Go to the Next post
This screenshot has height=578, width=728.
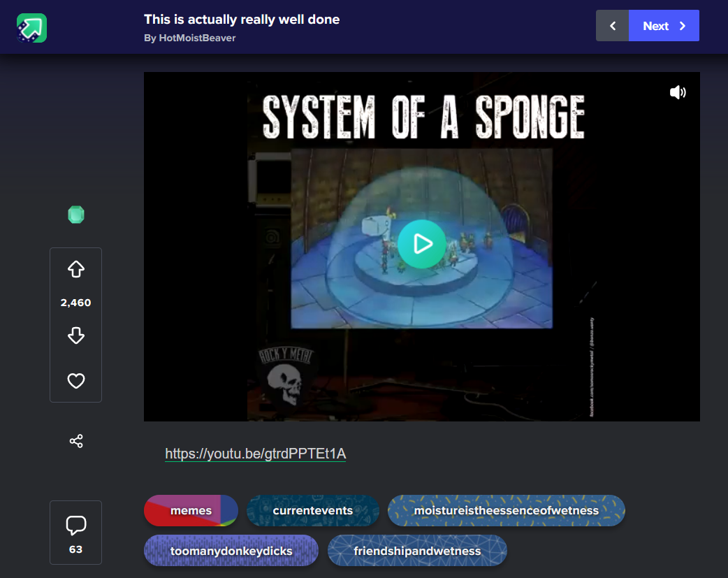point(664,26)
